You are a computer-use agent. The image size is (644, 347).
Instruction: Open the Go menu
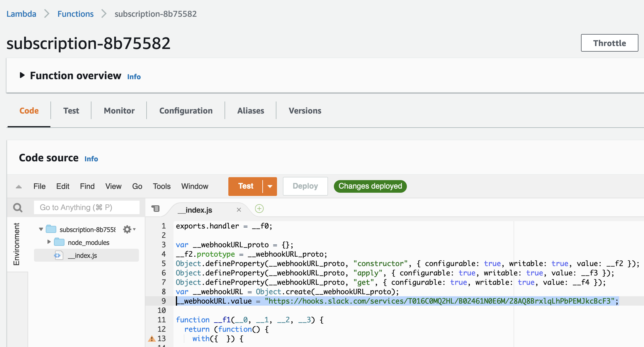[137, 186]
